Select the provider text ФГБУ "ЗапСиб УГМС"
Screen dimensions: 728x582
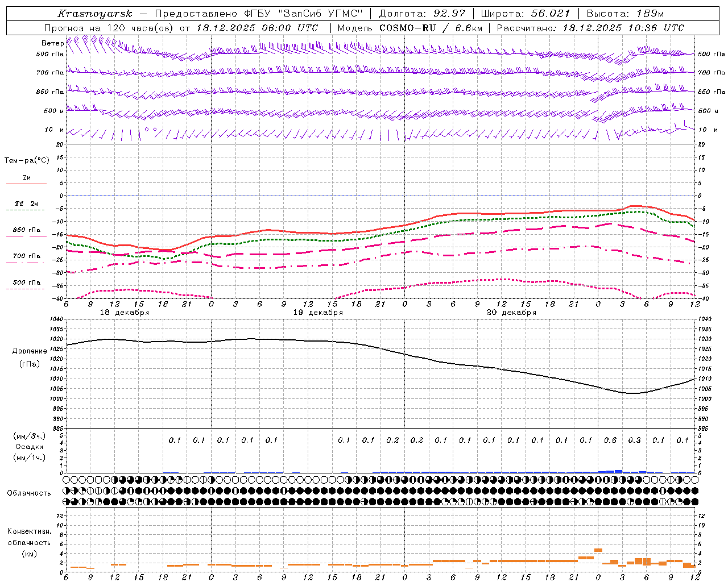303,14
